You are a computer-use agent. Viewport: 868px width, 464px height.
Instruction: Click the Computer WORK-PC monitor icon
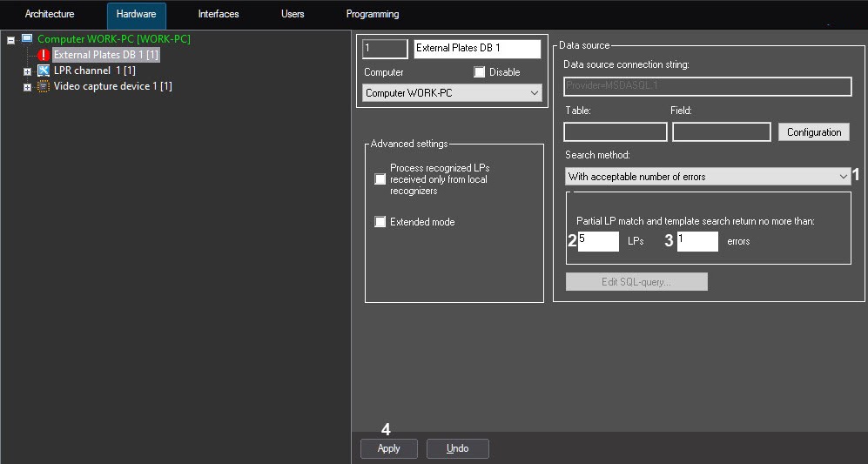click(27, 39)
